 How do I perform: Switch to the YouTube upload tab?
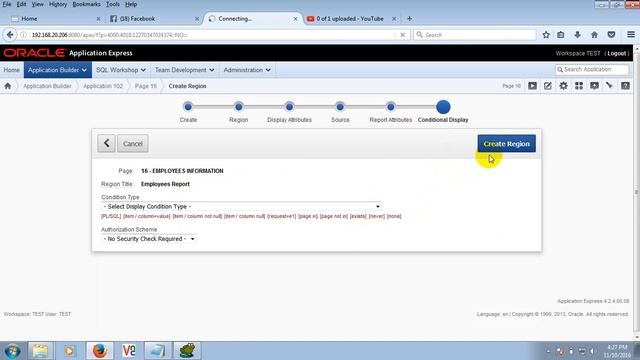[x=351, y=19]
